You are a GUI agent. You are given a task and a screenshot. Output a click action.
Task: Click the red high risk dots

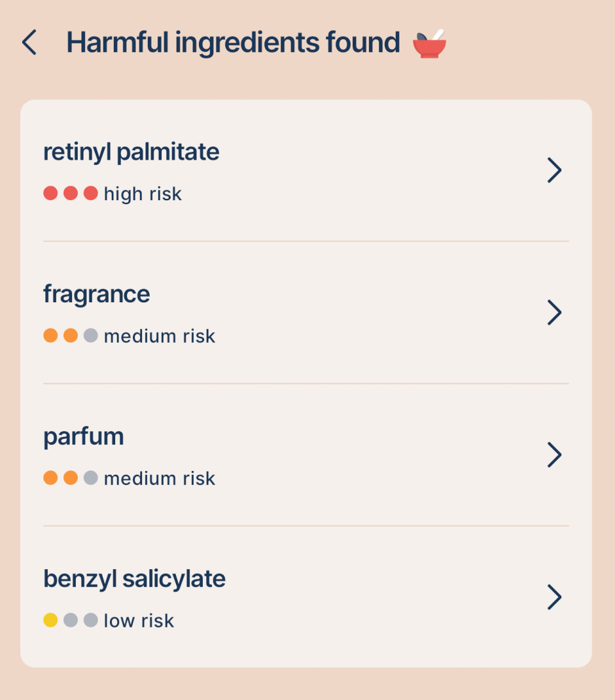pyautogui.click(x=71, y=194)
